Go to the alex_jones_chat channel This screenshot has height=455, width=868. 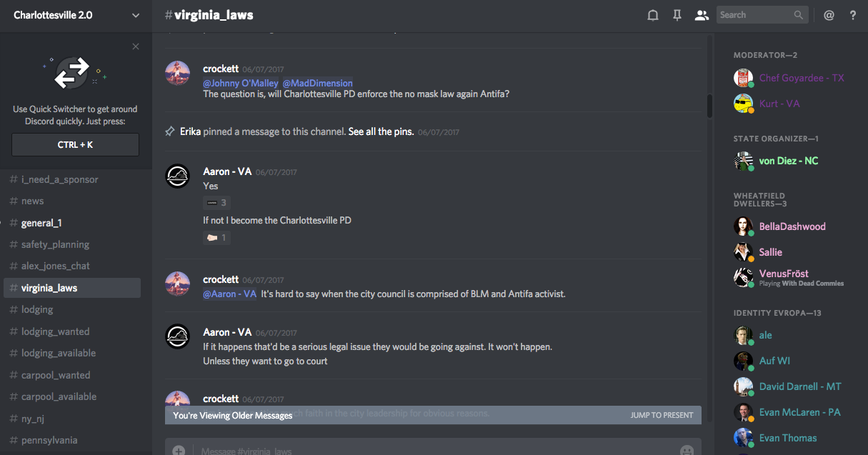pyautogui.click(x=56, y=266)
